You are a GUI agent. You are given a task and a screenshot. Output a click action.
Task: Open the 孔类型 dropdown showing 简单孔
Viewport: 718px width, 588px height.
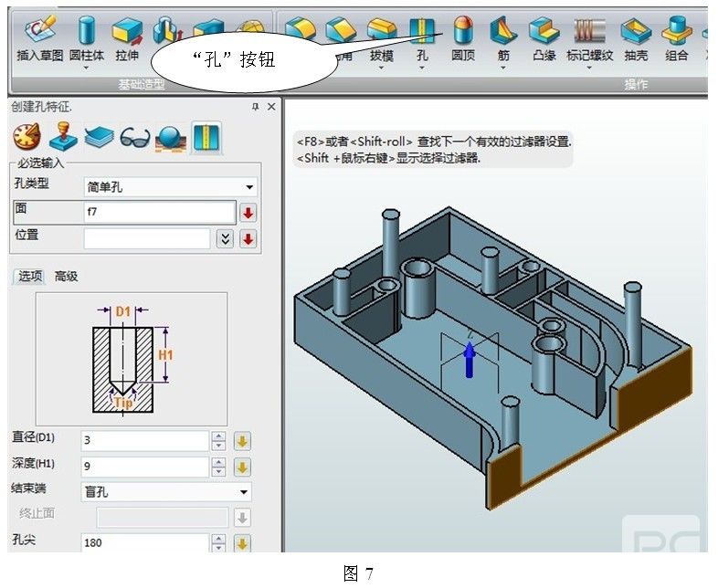[170, 187]
